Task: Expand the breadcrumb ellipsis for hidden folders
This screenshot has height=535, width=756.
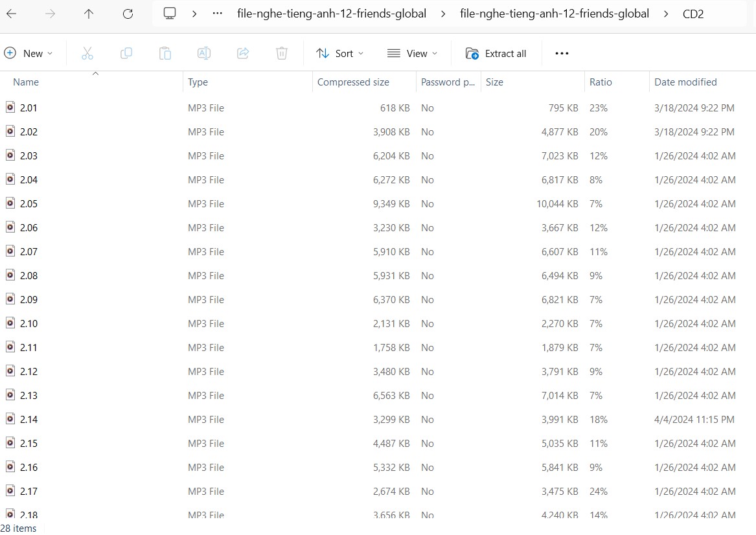Action: tap(218, 14)
